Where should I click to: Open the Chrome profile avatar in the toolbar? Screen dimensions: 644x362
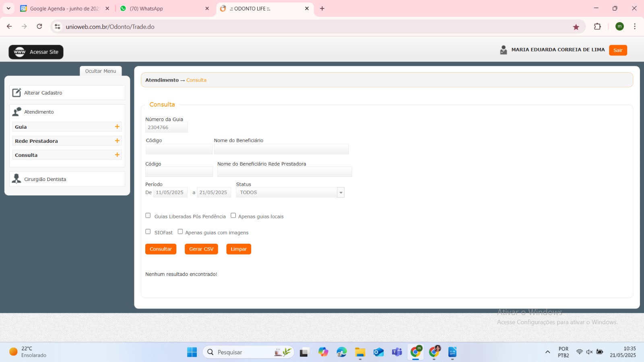point(619,27)
